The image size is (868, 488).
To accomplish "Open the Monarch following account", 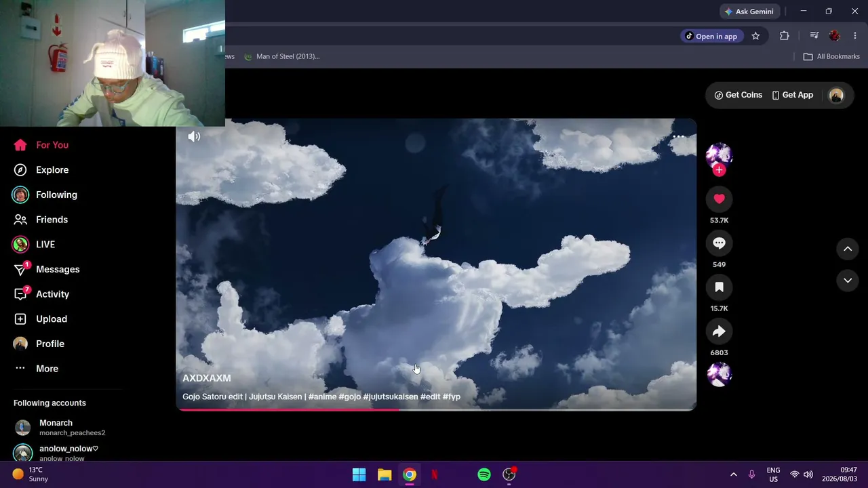I will click(x=60, y=427).
